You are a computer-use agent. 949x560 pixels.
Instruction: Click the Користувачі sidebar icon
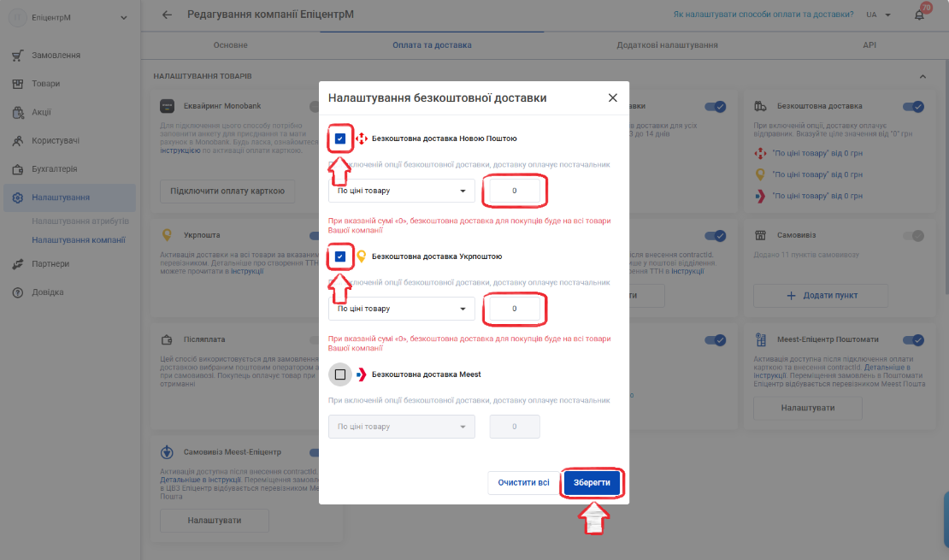18,140
